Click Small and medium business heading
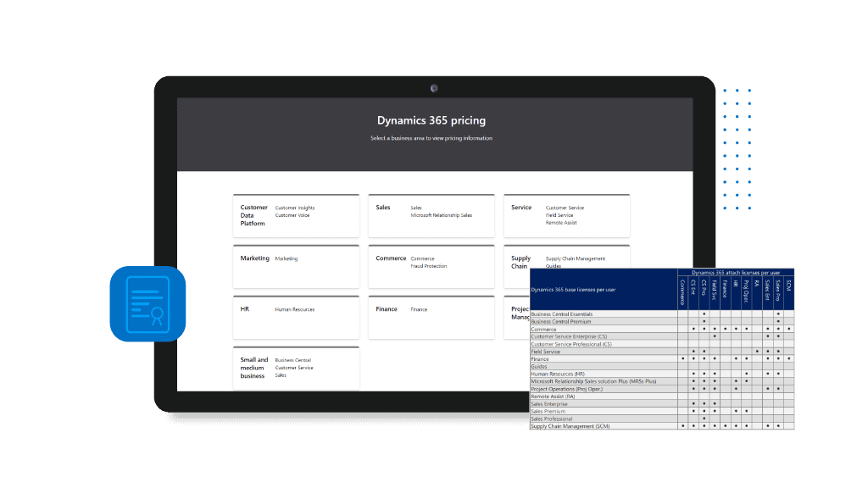This screenshot has width=868, height=488. (x=254, y=368)
